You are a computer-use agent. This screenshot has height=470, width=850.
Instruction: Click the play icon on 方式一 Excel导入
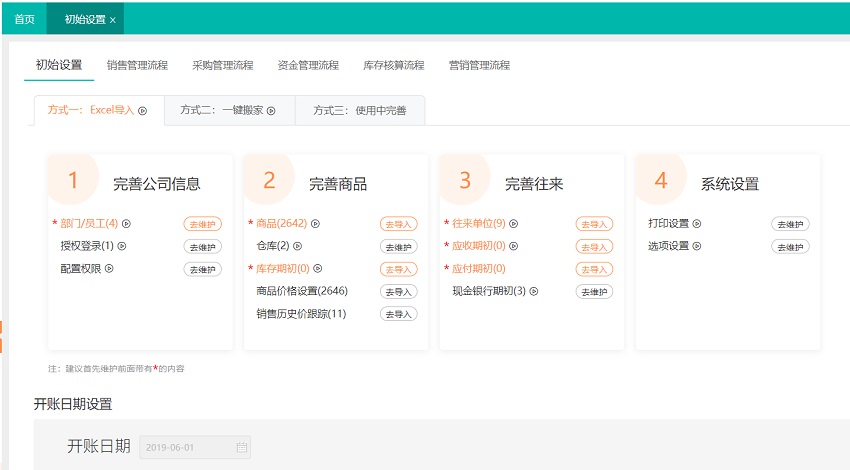click(143, 111)
